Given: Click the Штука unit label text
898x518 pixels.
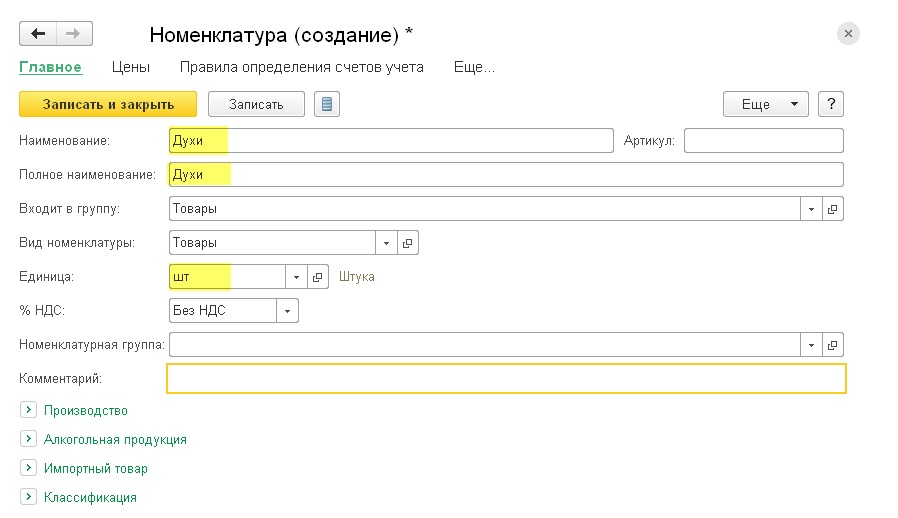Looking at the screenshot, I should 357,277.
